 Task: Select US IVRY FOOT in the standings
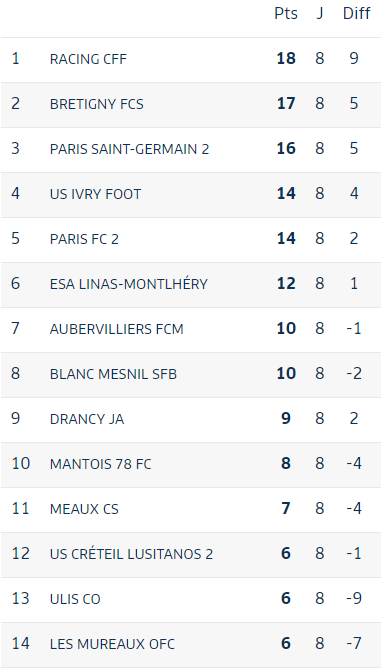pos(95,194)
